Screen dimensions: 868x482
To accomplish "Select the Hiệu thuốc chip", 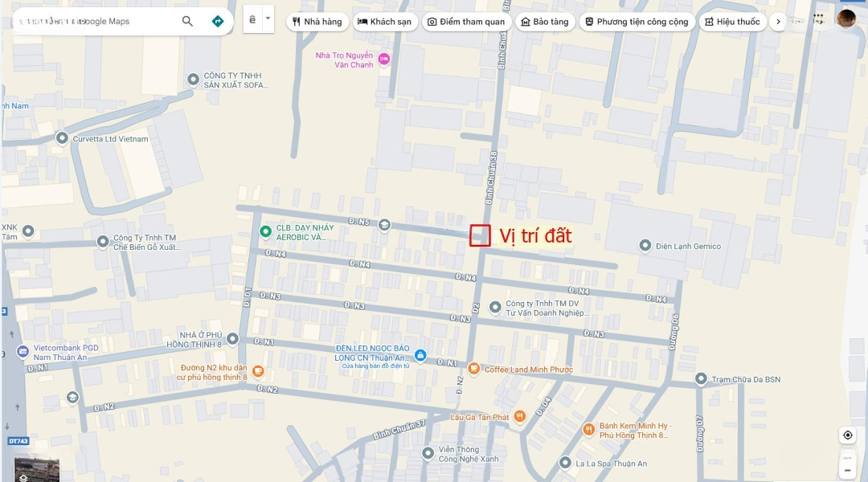I will pyautogui.click(x=732, y=22).
